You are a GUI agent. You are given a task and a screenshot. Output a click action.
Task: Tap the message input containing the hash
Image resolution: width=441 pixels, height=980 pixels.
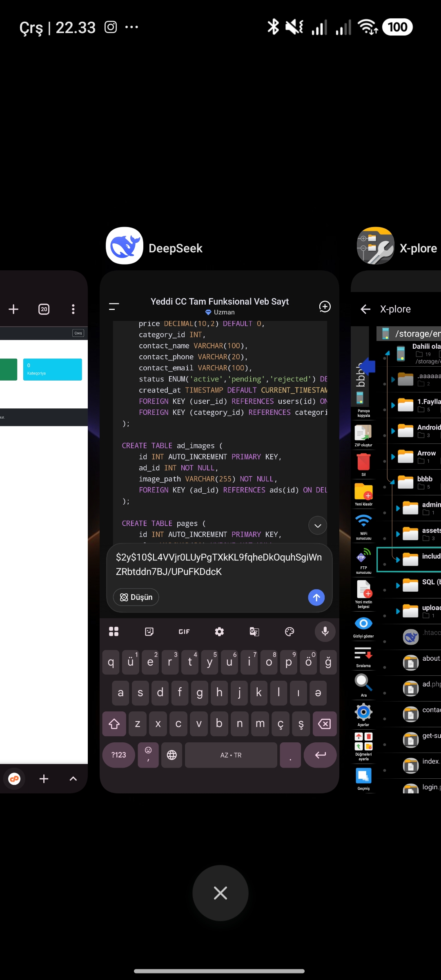(x=219, y=564)
